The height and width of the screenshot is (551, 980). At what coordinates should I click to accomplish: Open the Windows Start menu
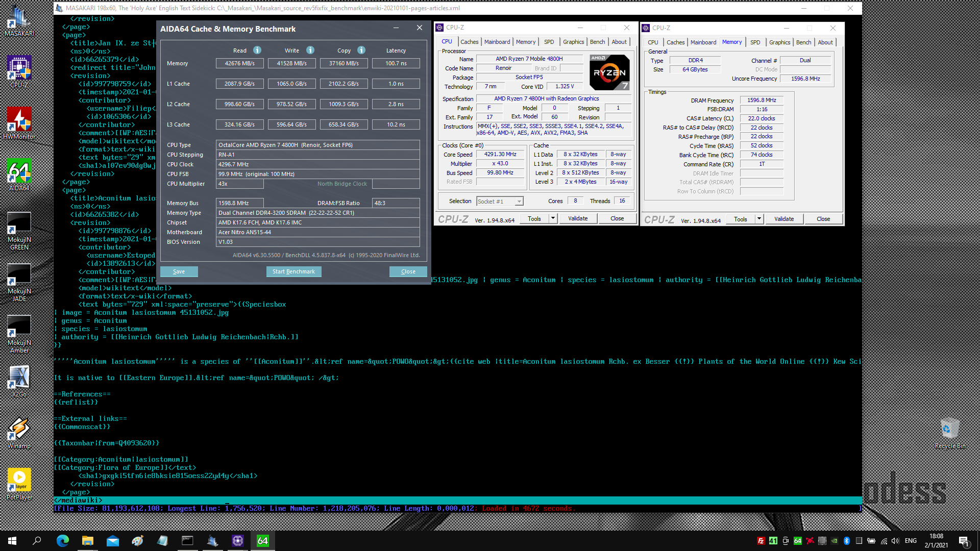(12, 541)
